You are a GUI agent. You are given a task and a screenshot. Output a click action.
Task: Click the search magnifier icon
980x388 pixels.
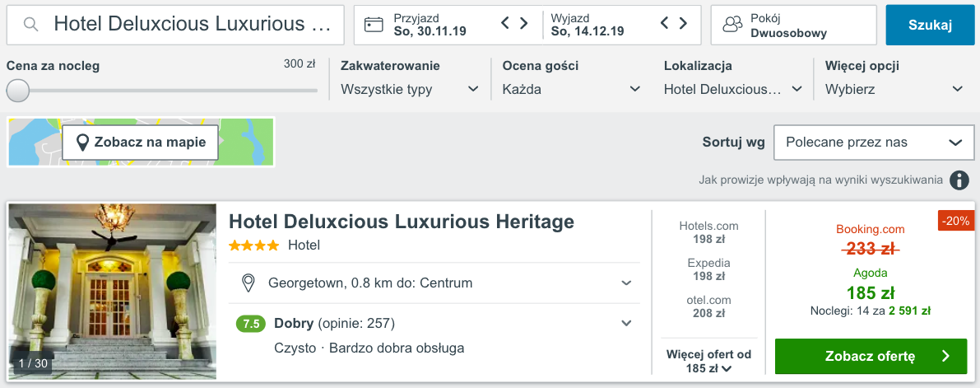pos(31,25)
